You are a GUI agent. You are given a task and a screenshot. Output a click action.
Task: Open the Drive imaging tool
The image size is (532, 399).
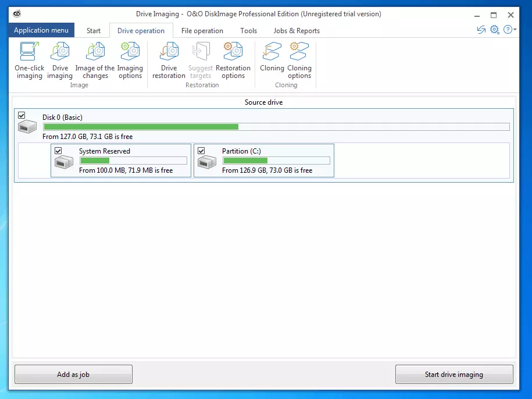60,60
